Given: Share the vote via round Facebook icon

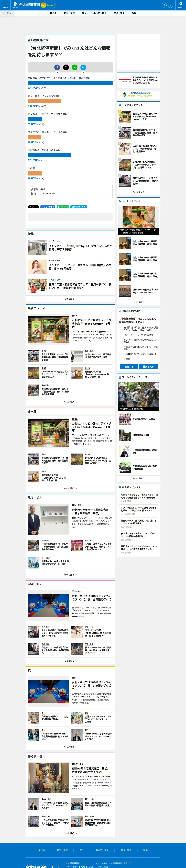Looking at the screenshot, I should coord(57,67).
